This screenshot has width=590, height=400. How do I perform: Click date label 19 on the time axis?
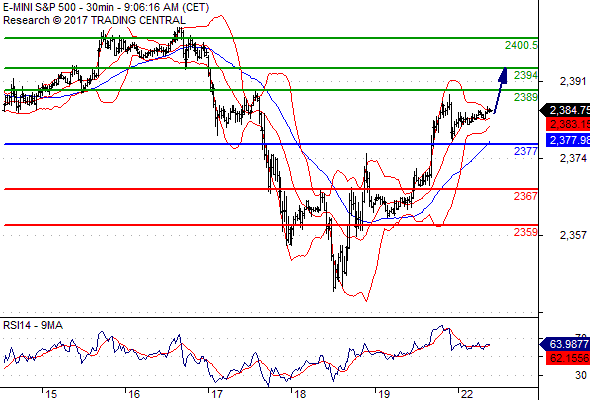384,394
